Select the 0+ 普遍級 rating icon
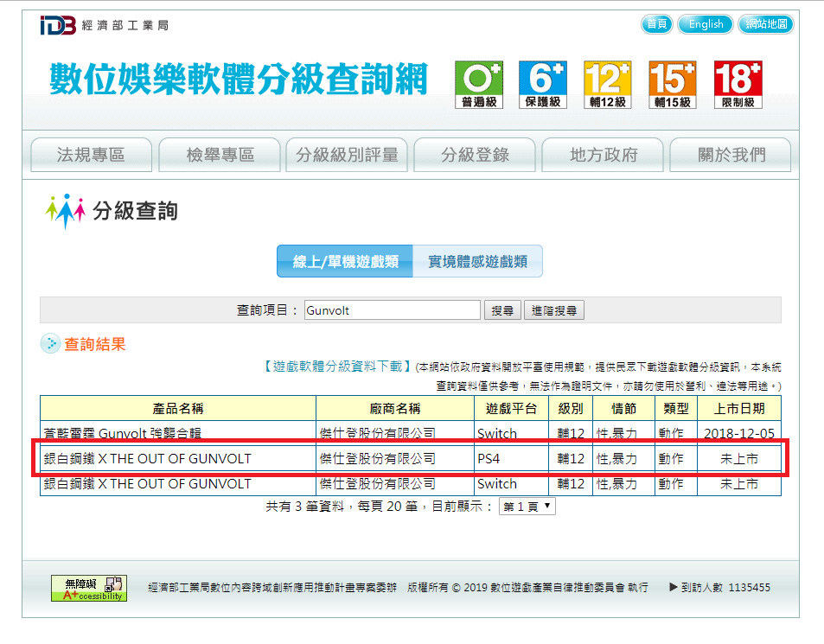The width and height of the screenshot is (824, 644). [x=479, y=85]
